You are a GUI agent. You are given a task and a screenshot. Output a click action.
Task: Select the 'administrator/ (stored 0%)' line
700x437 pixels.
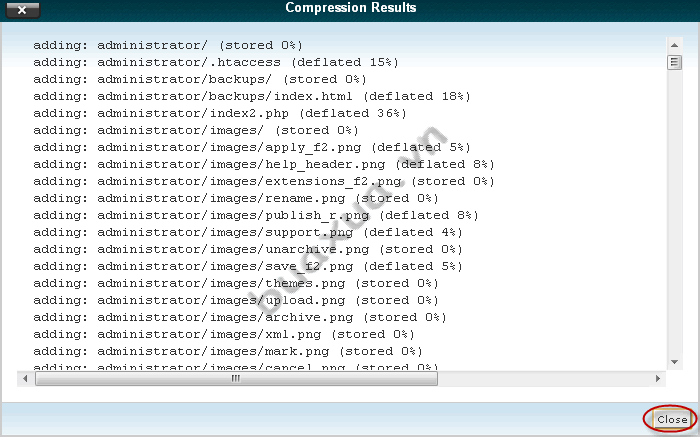point(168,45)
